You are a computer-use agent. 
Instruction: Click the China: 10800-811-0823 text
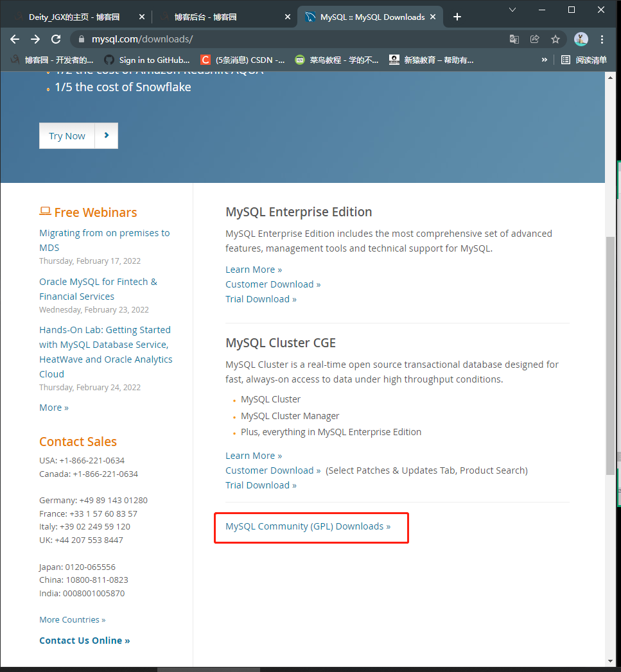click(83, 580)
